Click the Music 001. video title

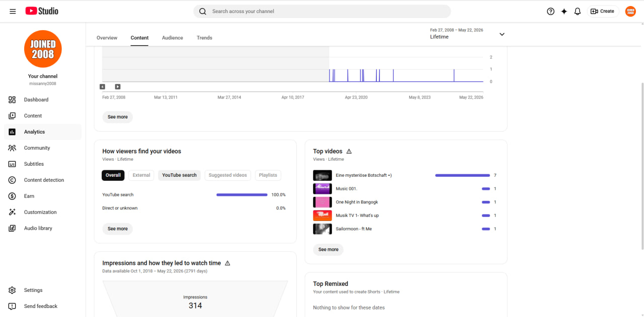pos(347,189)
